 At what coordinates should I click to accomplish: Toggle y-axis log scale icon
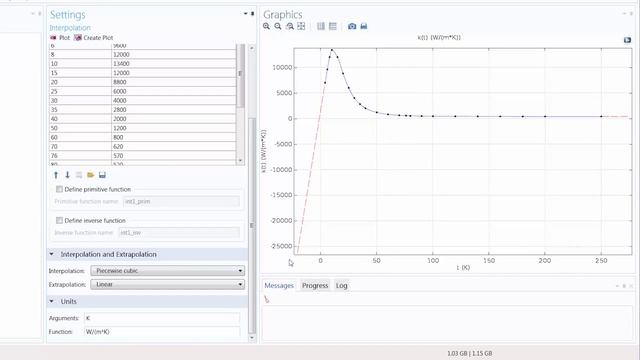(x=333, y=26)
